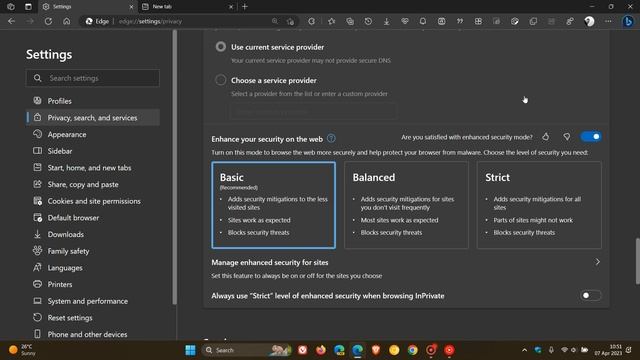Viewport: 640px width, 360px height.
Task: Open Sidebar settings section
Action: pos(93,151)
